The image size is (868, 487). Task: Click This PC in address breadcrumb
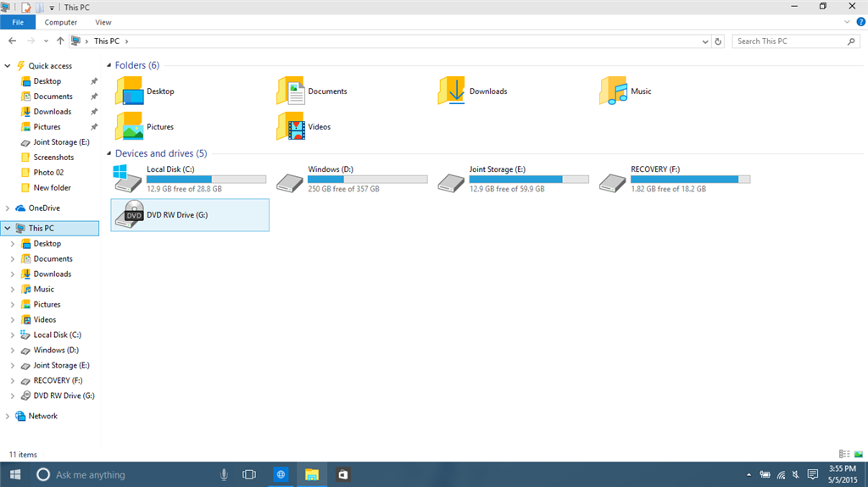click(106, 41)
